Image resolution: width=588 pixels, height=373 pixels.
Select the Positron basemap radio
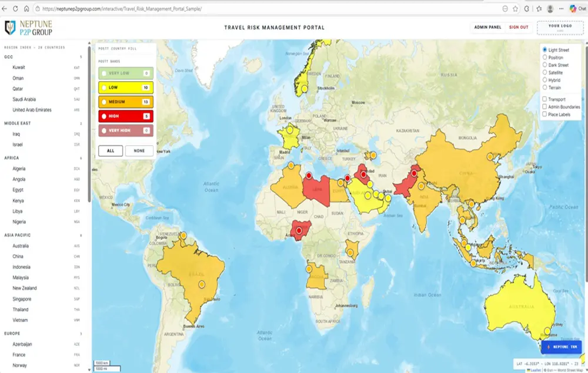pyautogui.click(x=545, y=58)
